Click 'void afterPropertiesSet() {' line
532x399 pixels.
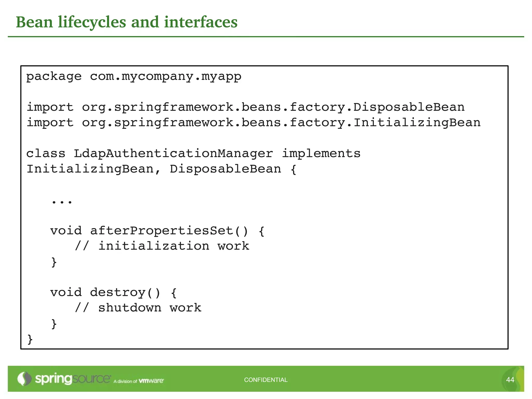coord(157,231)
